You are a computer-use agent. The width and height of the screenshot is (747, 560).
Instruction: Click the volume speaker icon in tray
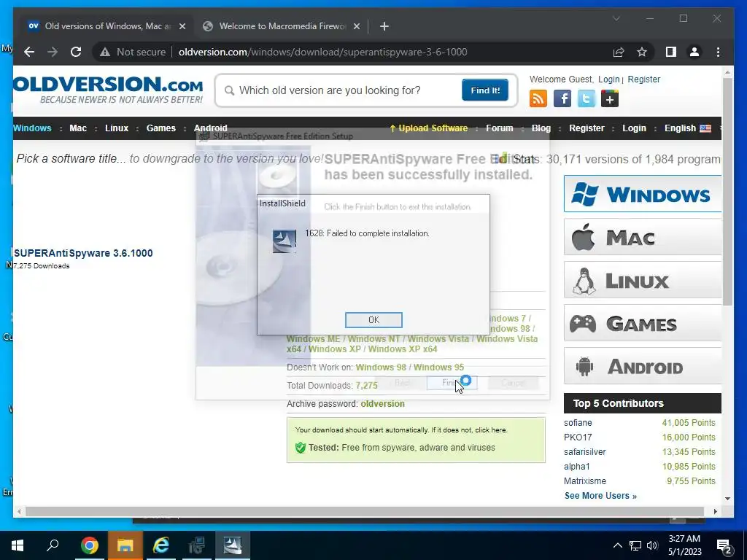pyautogui.click(x=652, y=545)
